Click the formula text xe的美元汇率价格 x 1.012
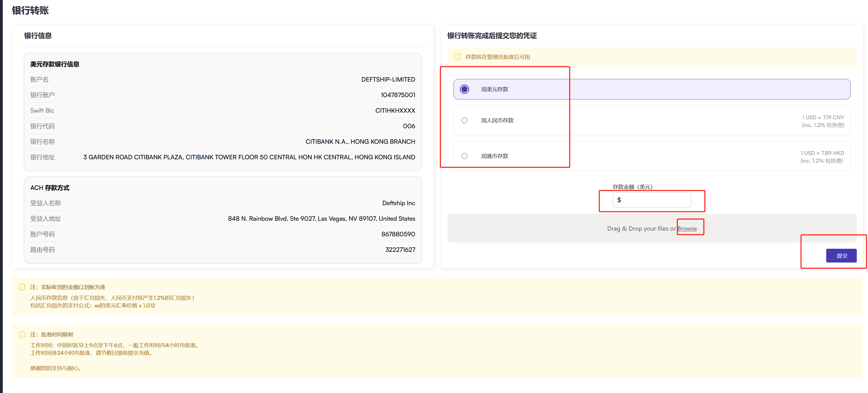Image resolution: width=868 pixels, height=393 pixels. click(x=124, y=305)
